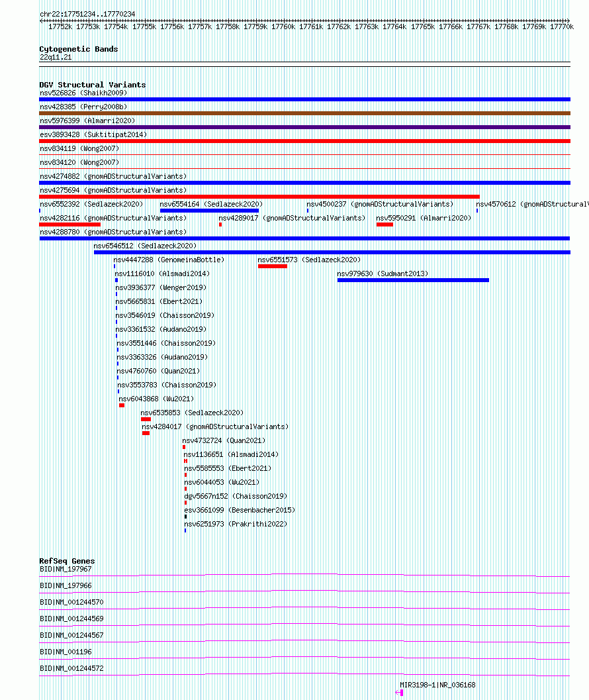This screenshot has width=589, height=700.
Task: Click the 17752k ruler position mark
Action: tap(60, 26)
